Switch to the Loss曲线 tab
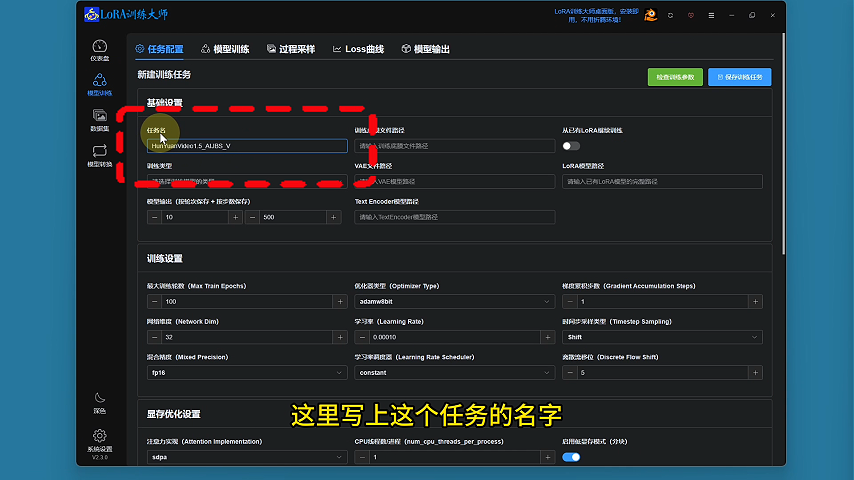The image size is (854, 480). click(358, 49)
